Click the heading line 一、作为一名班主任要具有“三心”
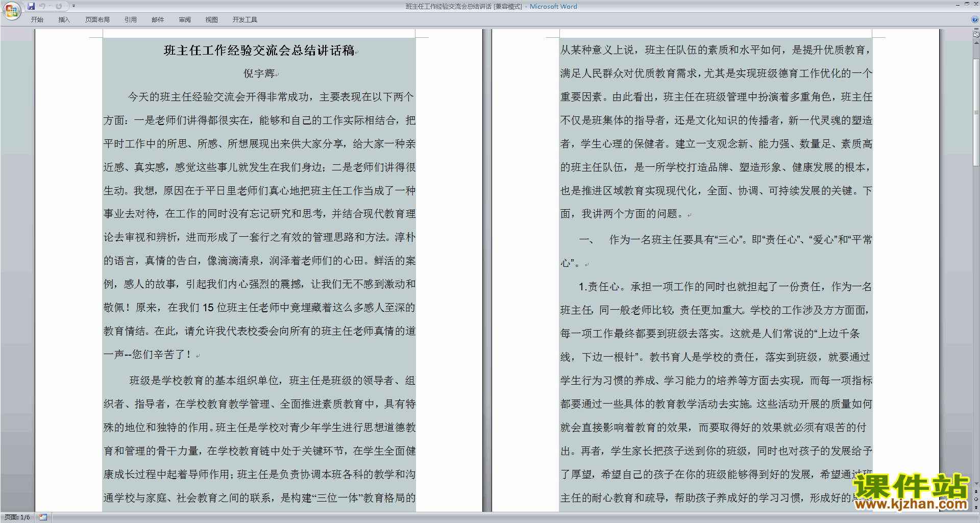This screenshot has width=980, height=523. tap(725, 240)
